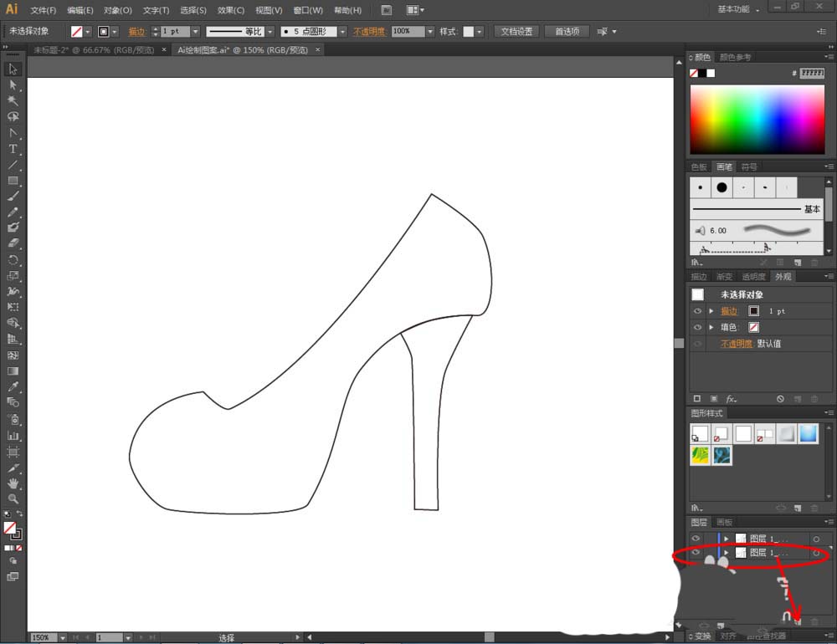Screen dimensions: 837x644
Task: Pick the Magic Wand tool
Action: pos(13,101)
